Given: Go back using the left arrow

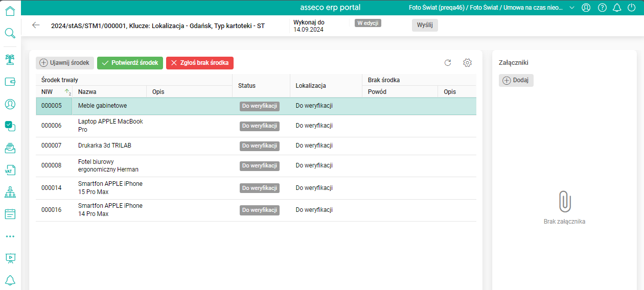Looking at the screenshot, I should click(x=36, y=25).
